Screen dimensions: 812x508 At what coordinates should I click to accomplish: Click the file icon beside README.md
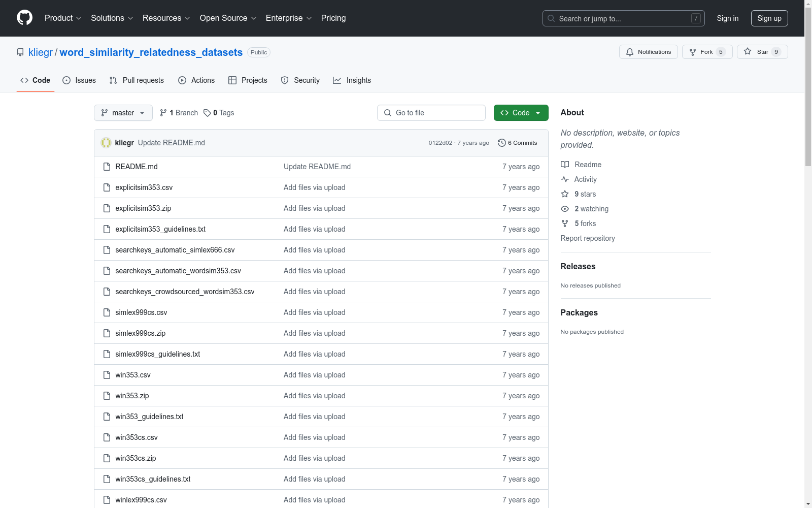point(107,167)
